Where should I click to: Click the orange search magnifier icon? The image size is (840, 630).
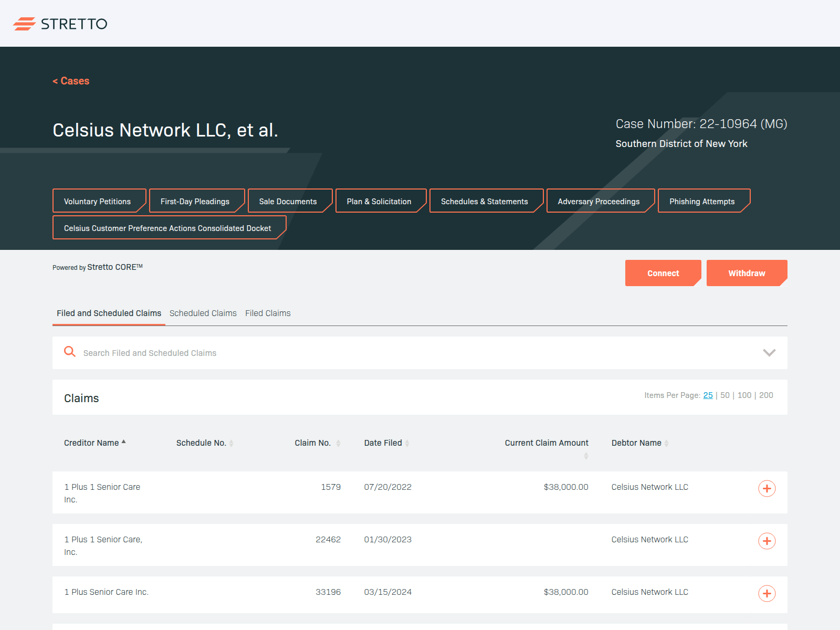click(x=70, y=352)
